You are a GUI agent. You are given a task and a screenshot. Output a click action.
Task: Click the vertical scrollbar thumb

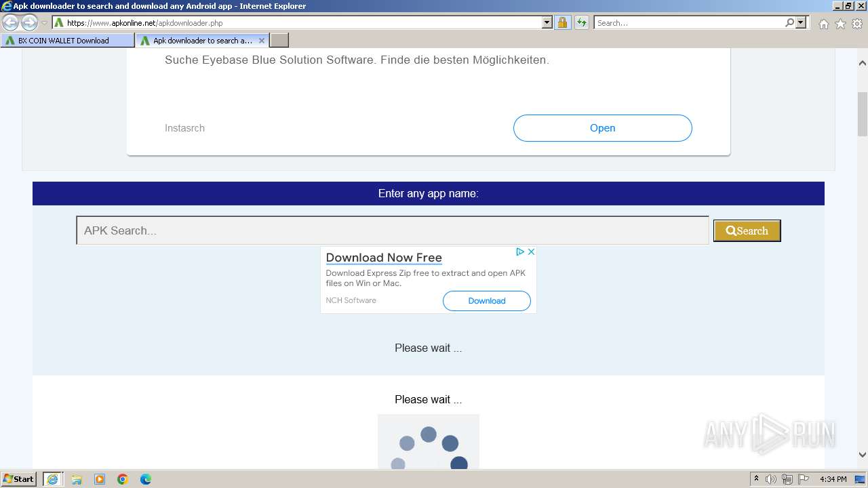[x=863, y=114]
